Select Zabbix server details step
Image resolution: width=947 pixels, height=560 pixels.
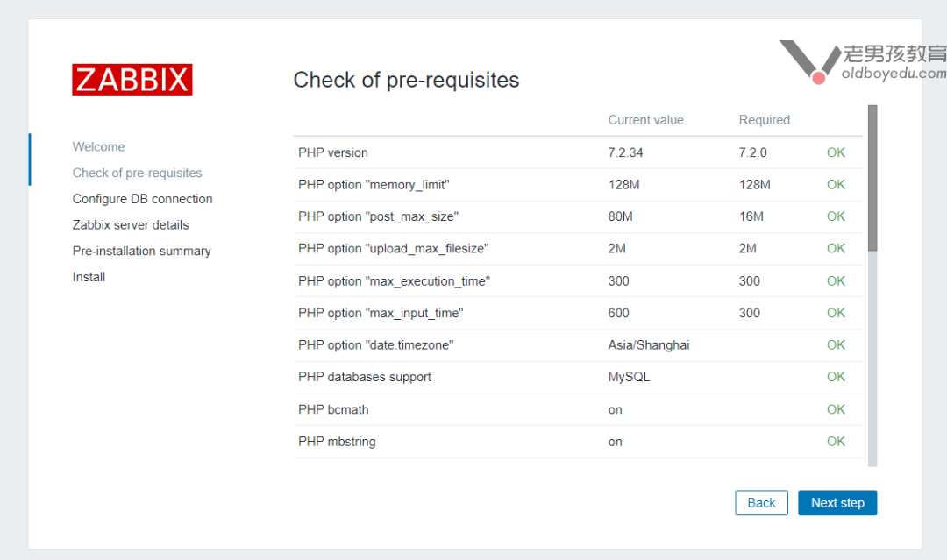point(131,225)
